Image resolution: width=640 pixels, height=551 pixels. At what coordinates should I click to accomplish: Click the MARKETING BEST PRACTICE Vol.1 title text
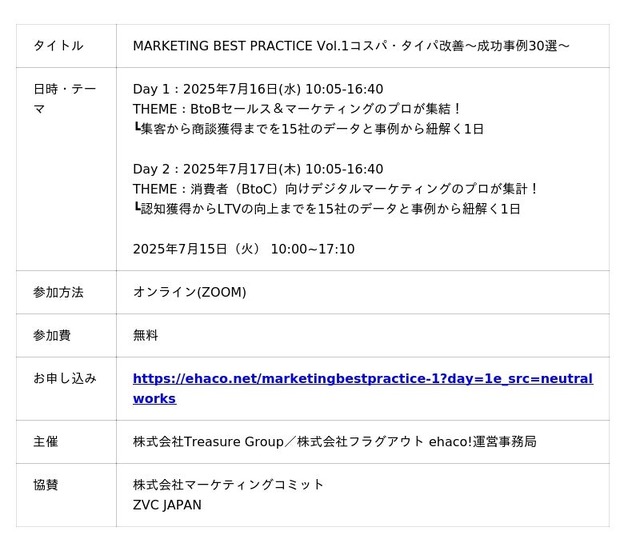(351, 46)
